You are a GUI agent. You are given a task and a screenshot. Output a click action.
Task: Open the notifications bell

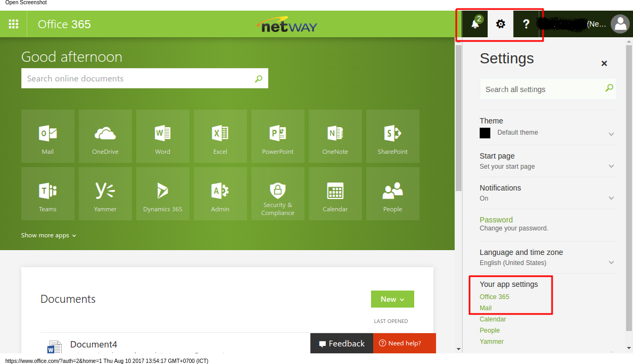pos(475,24)
